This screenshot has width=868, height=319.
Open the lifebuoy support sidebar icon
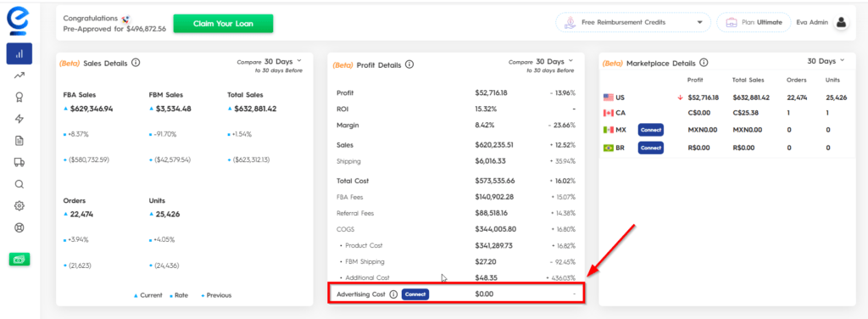point(19,227)
